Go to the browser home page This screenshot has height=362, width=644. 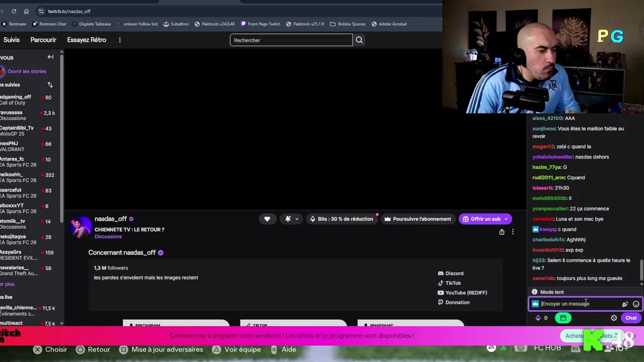click(x=26, y=11)
